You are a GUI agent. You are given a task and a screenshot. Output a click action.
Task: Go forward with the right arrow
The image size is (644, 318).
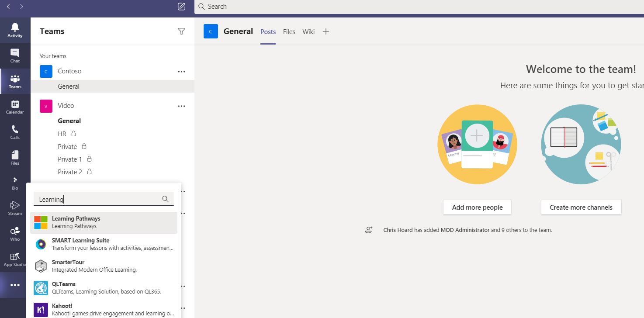click(21, 7)
